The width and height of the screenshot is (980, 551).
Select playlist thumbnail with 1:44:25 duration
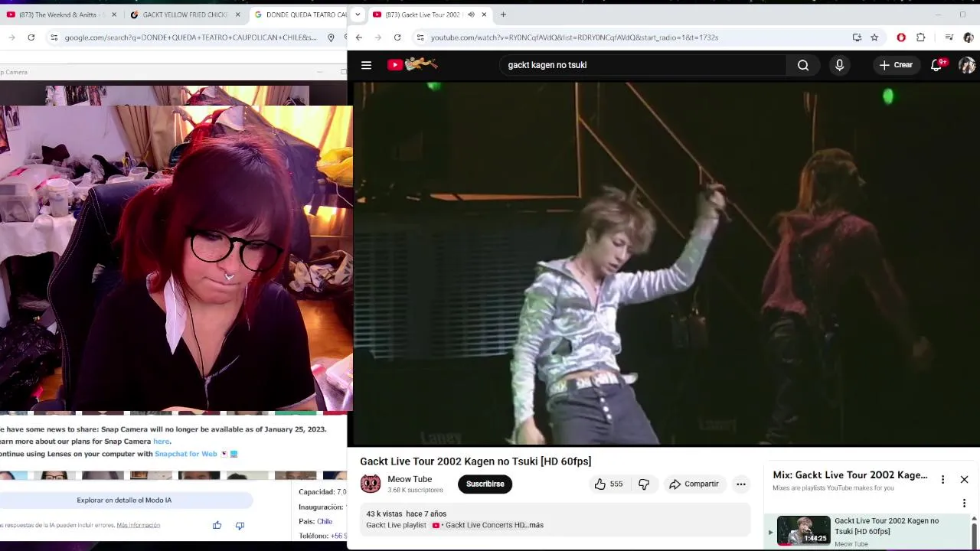pos(803,530)
